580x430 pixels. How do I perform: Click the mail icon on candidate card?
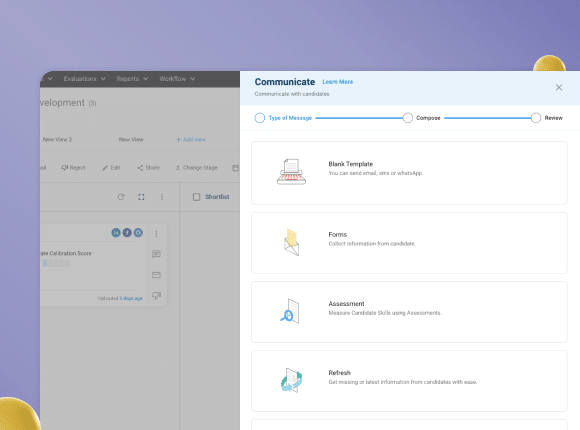pos(156,275)
